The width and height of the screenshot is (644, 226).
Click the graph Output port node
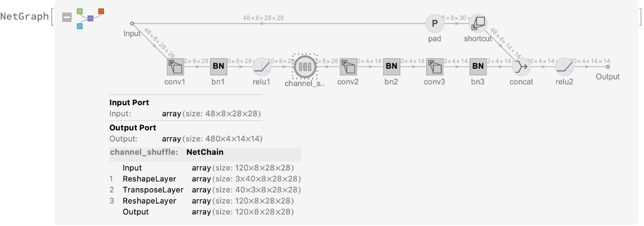coord(608,67)
